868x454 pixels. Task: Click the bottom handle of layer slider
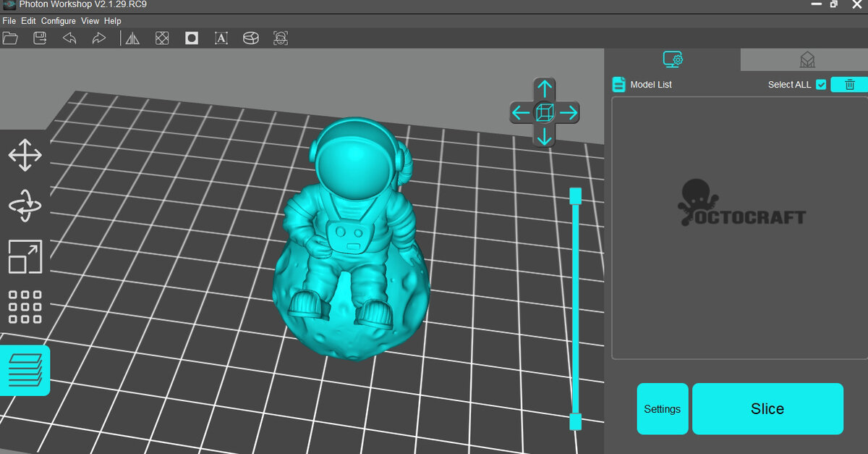tap(576, 421)
